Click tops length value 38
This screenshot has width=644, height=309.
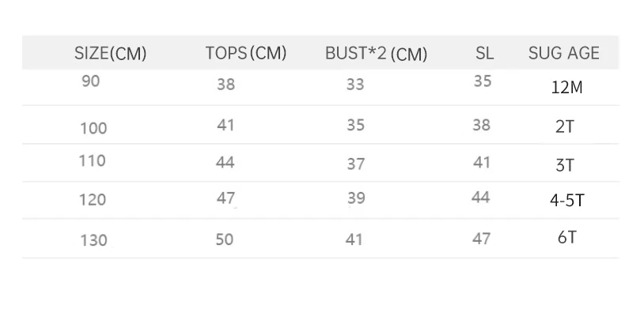tap(226, 85)
